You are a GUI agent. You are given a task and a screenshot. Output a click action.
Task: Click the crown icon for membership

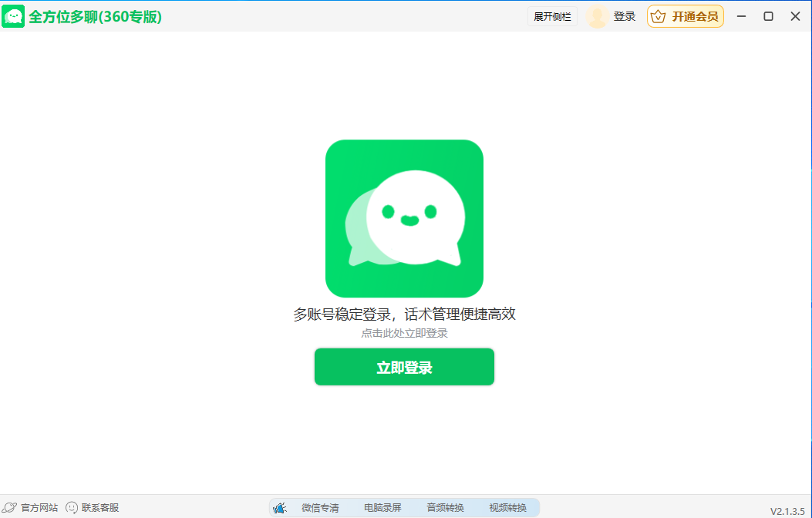pyautogui.click(x=658, y=16)
